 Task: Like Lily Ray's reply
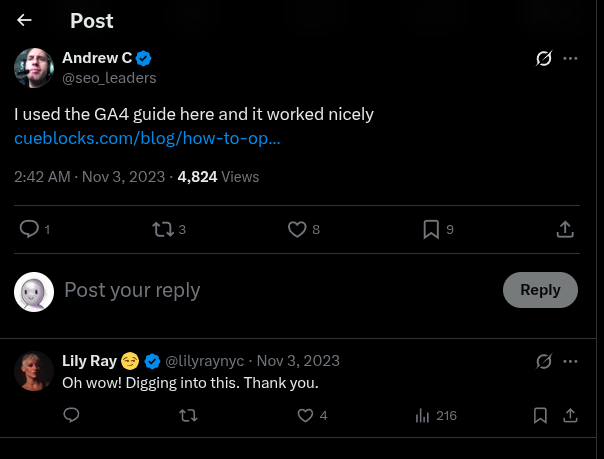point(306,415)
